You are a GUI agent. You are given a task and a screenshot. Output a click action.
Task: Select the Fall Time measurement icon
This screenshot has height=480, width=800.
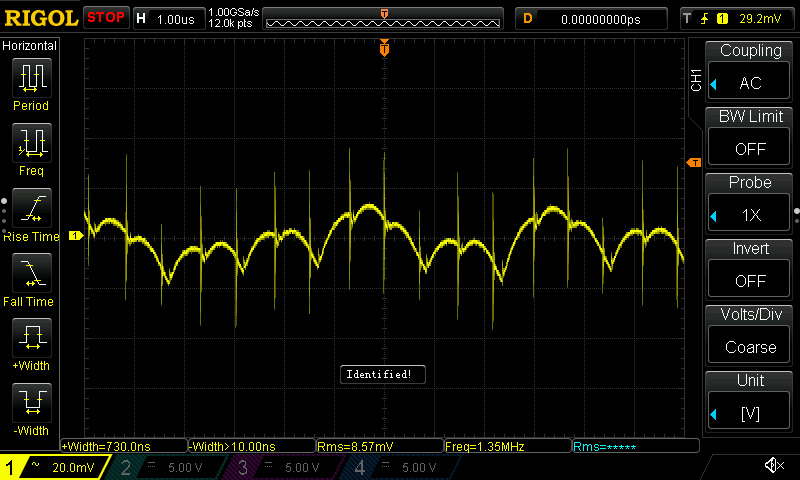click(x=31, y=277)
